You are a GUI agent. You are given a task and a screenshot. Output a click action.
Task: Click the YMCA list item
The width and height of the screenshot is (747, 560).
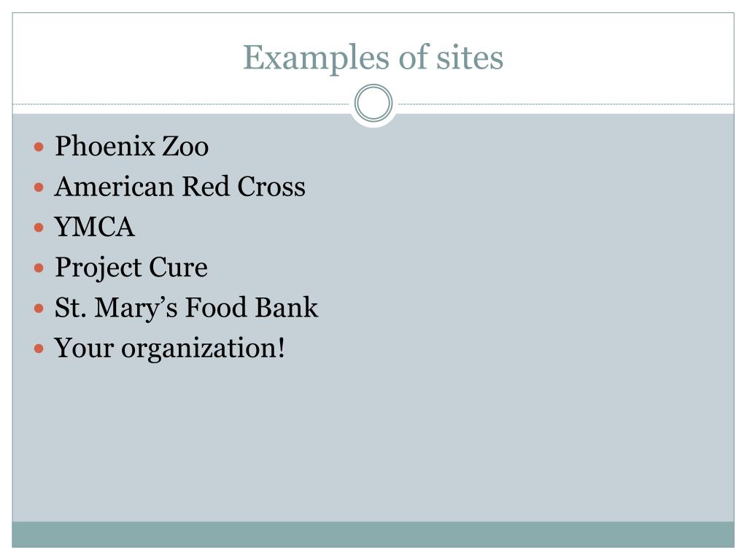[x=94, y=227]
